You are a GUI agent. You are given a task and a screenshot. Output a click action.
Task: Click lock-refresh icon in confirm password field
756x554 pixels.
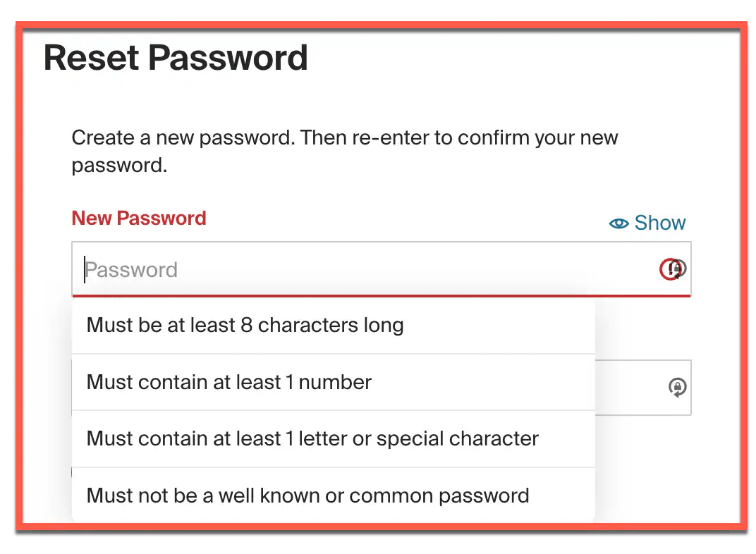coord(677,387)
